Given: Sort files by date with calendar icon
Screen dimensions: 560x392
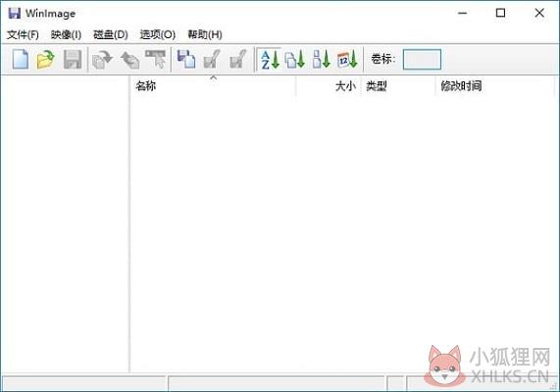Looking at the screenshot, I should (347, 59).
